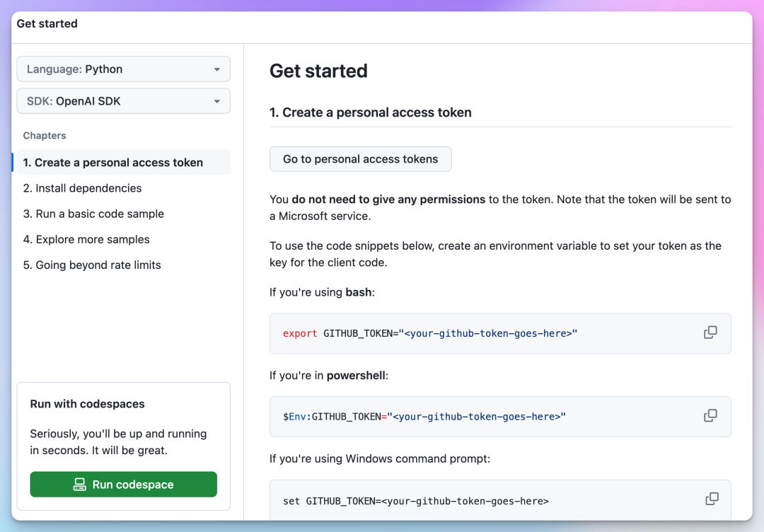Click the codespace icon in green button
This screenshot has width=764, height=532.
coord(80,485)
